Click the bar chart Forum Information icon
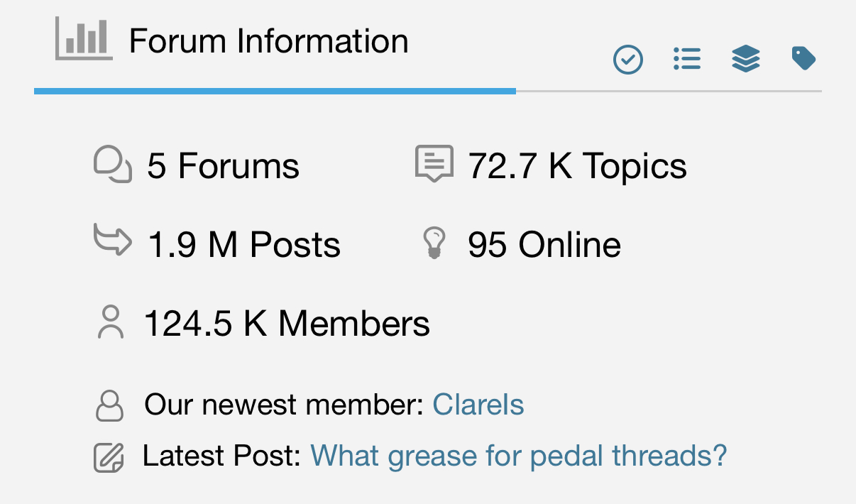 (x=84, y=40)
